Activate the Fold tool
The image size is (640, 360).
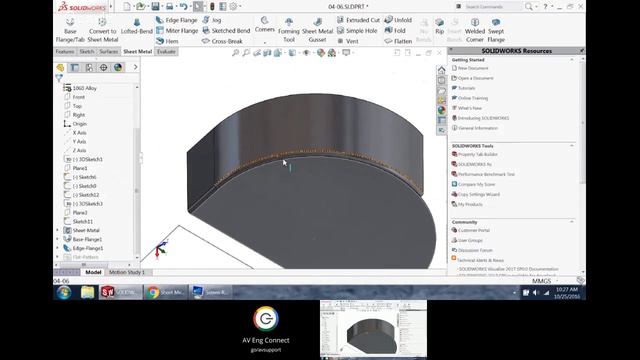point(395,31)
